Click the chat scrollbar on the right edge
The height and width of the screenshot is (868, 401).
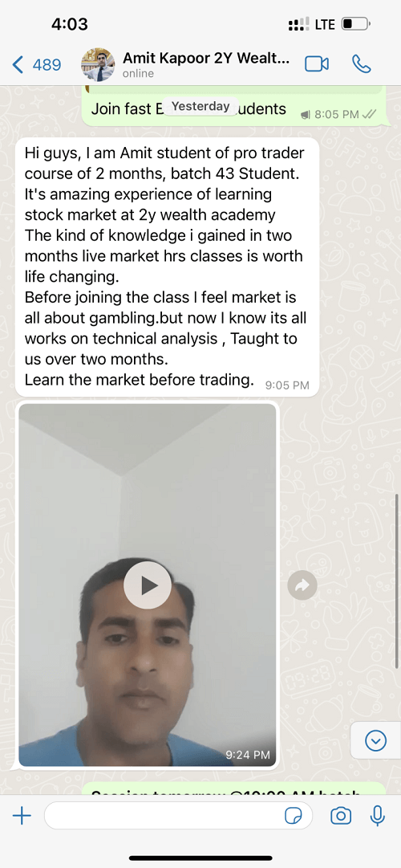tap(398, 581)
